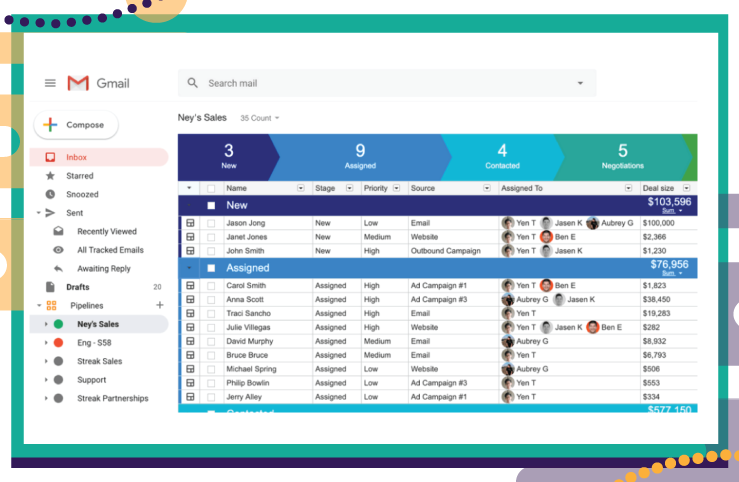739x482 pixels.
Task: Click the Sum link under $103,596
Action: [x=668, y=211]
